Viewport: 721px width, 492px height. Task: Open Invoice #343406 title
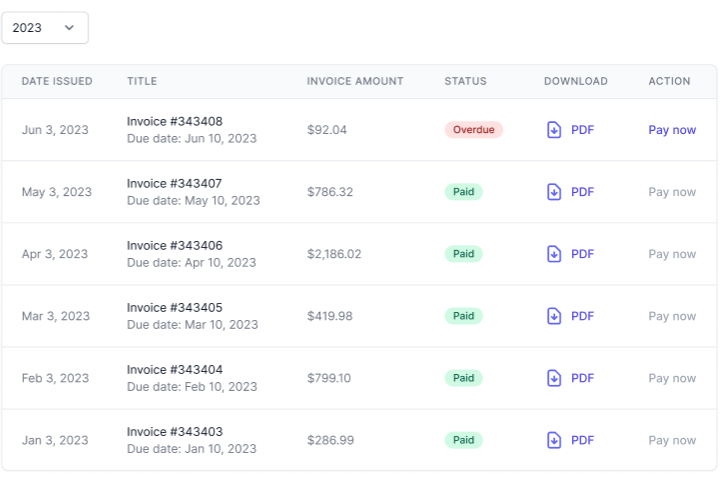pos(174,246)
